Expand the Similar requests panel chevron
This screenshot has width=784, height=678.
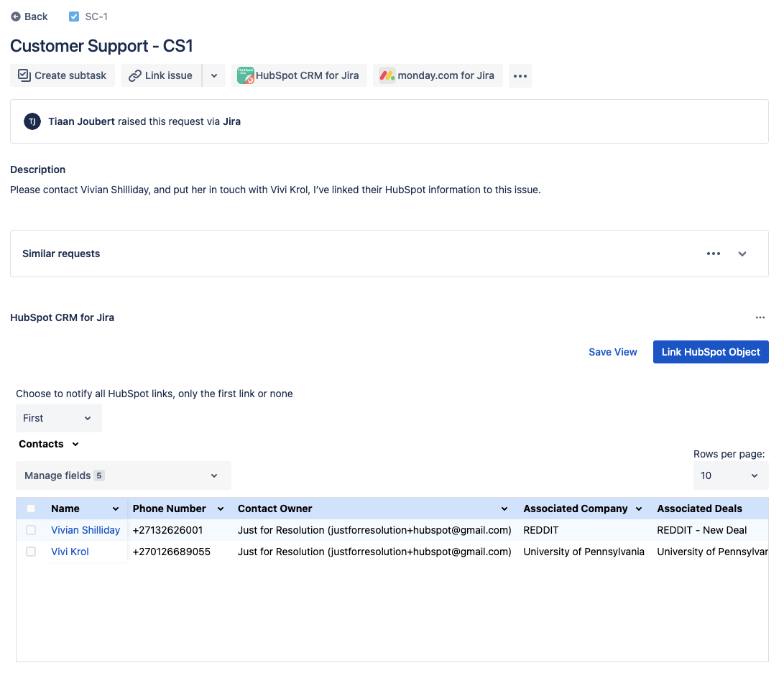(x=742, y=254)
